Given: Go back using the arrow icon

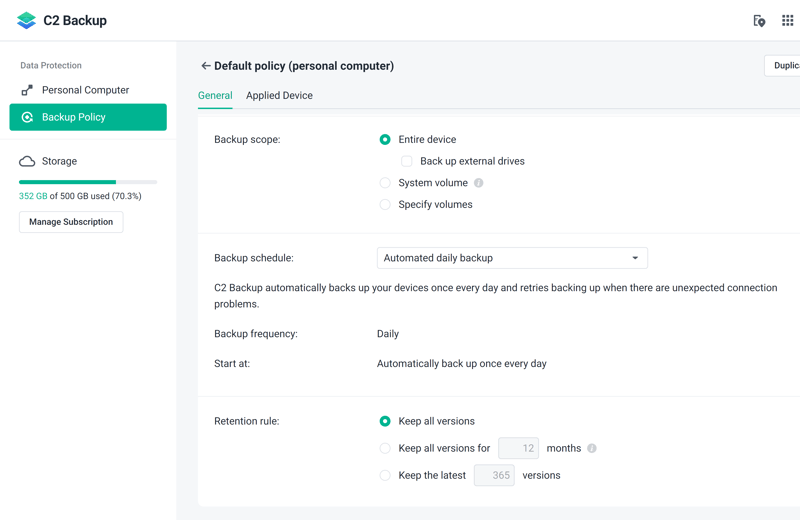Looking at the screenshot, I should [205, 66].
